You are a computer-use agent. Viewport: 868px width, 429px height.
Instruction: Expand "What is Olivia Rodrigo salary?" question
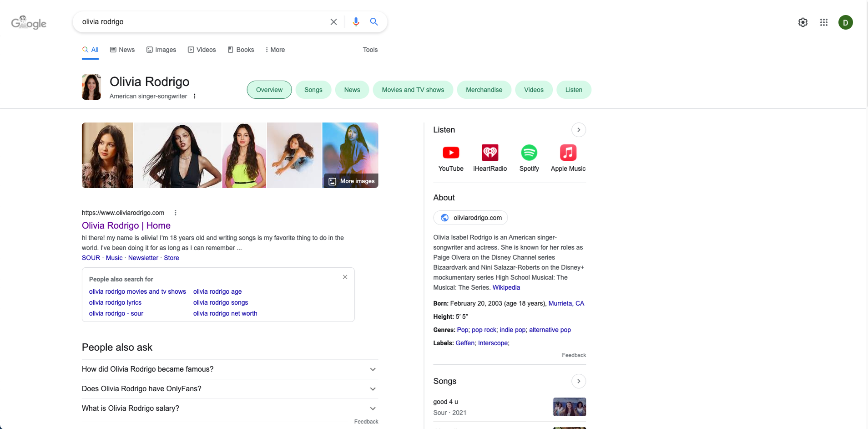[x=230, y=409]
